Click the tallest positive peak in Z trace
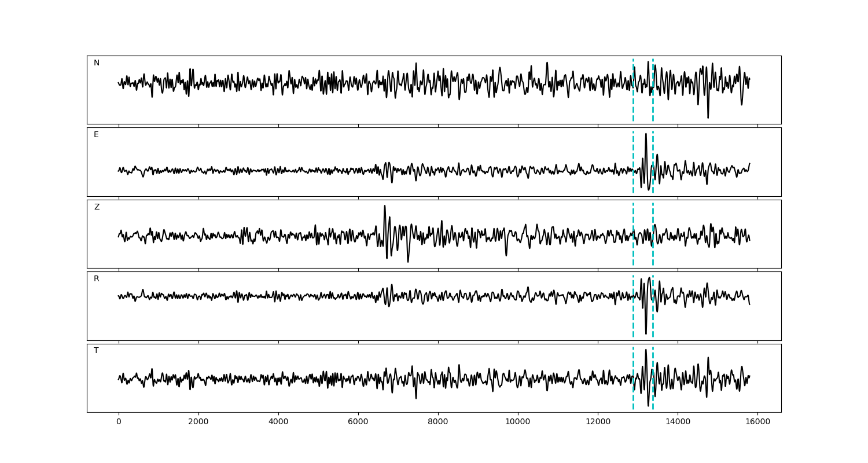 (384, 207)
